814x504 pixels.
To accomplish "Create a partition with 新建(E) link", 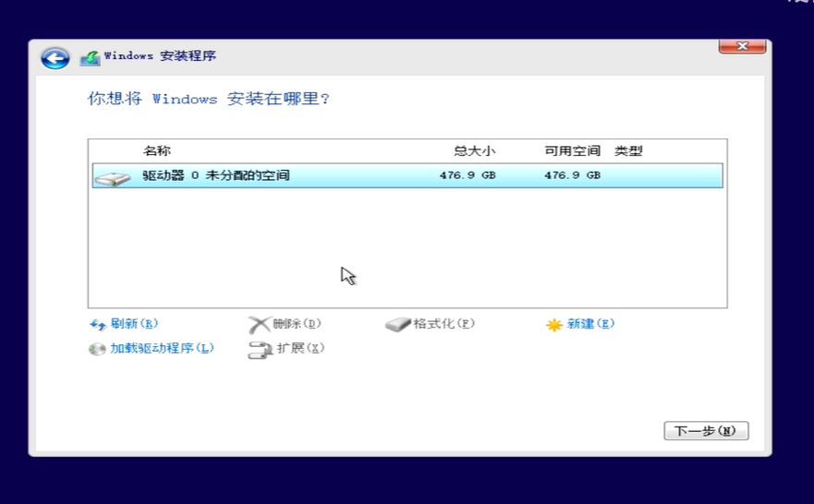I will [x=590, y=324].
